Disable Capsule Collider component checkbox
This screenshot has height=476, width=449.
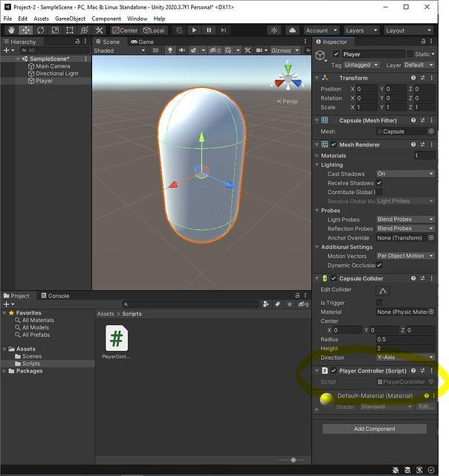[x=333, y=278]
